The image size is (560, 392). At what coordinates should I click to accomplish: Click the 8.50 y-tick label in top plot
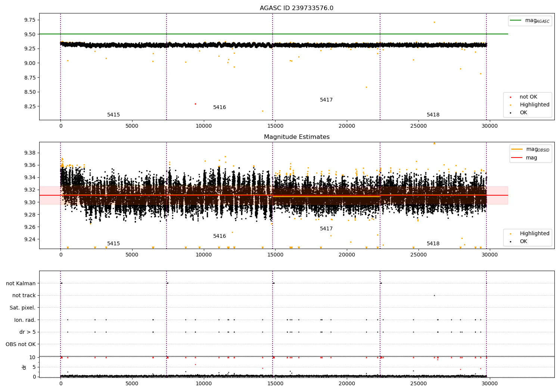coord(29,92)
